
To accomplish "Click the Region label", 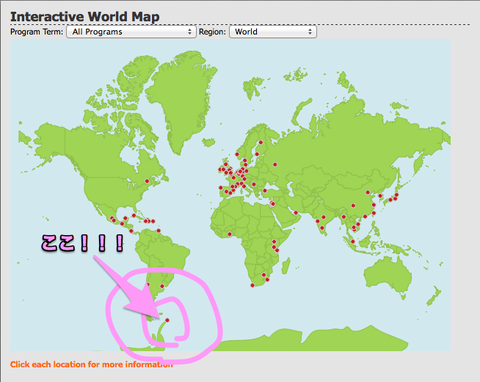I will (212, 32).
